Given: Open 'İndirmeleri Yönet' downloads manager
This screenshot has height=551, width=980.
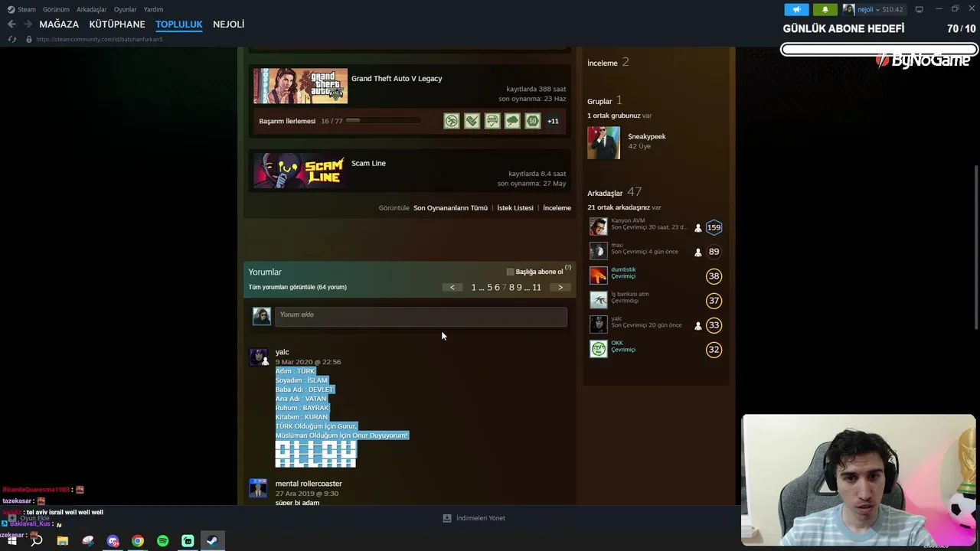Looking at the screenshot, I should [x=481, y=518].
